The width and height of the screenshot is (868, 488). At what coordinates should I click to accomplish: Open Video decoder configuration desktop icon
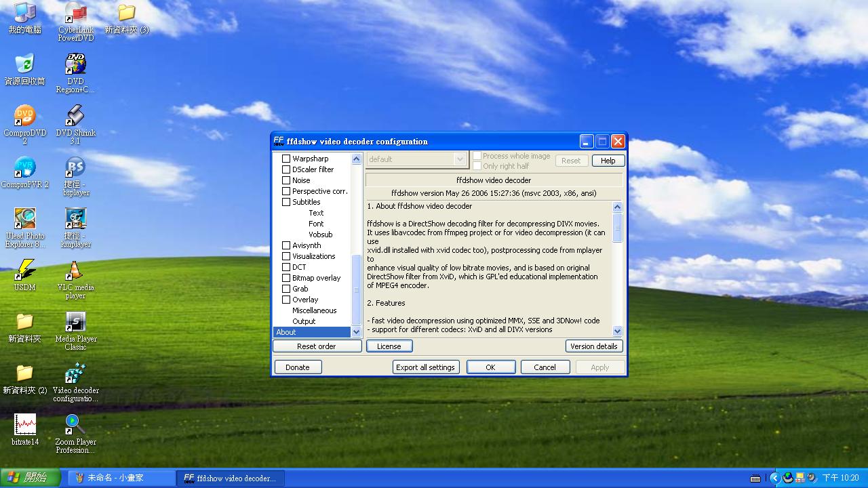[75, 373]
